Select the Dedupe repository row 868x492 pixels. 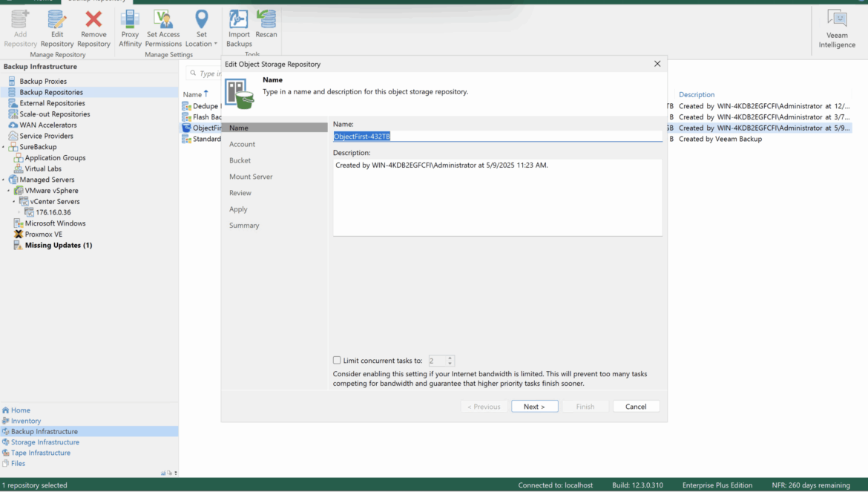[202, 105]
